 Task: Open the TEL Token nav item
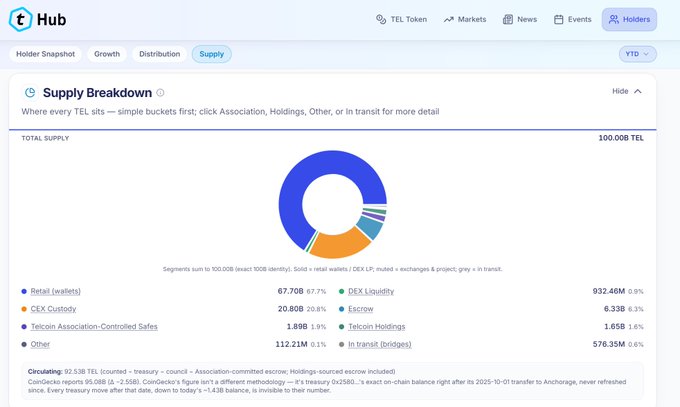point(402,19)
